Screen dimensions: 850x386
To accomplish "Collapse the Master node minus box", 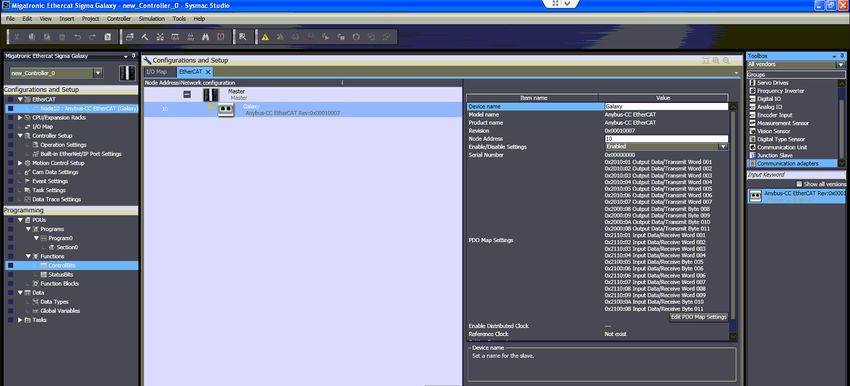I will 187,94.
